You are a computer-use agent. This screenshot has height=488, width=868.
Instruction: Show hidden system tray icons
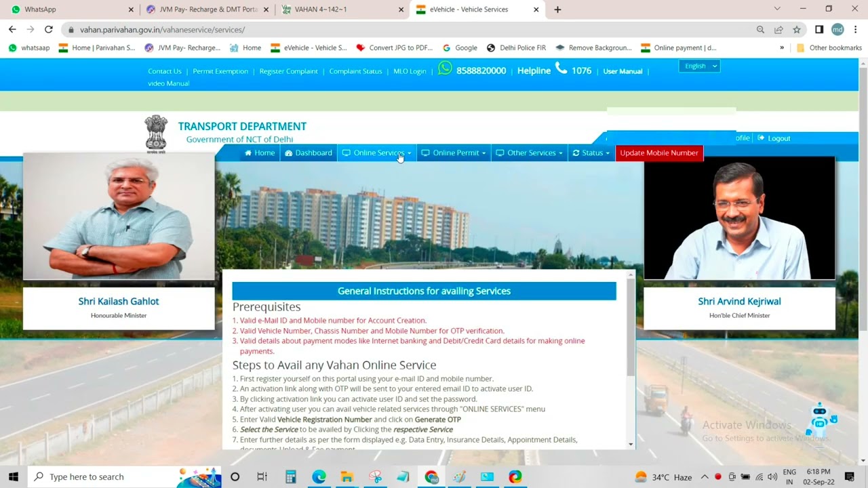coord(705,476)
